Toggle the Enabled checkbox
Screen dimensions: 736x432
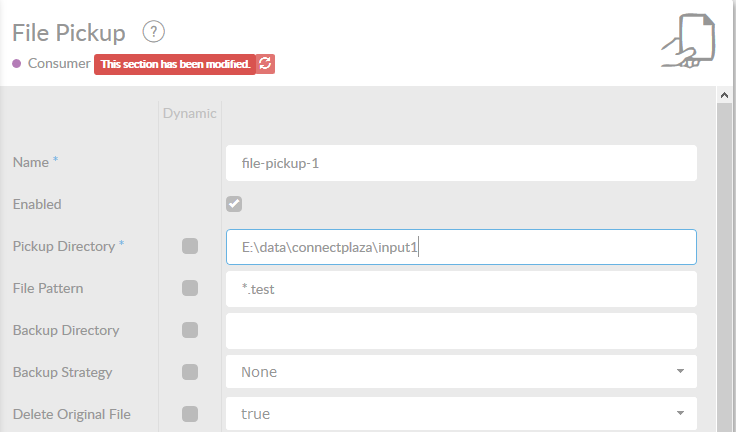click(x=234, y=204)
